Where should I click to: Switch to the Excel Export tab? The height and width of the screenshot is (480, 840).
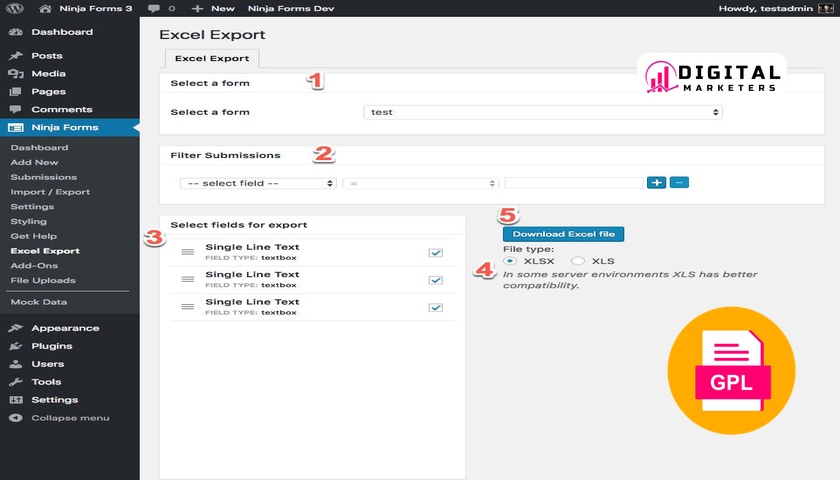(212, 58)
